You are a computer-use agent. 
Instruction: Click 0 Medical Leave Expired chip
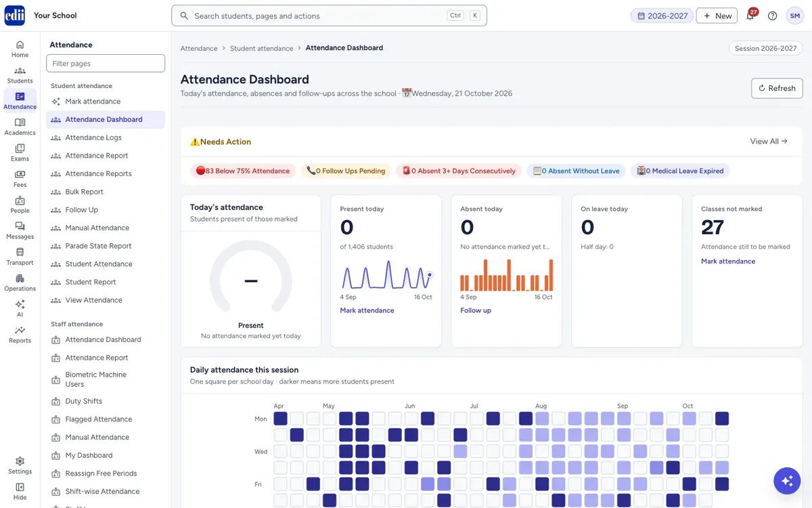point(680,171)
